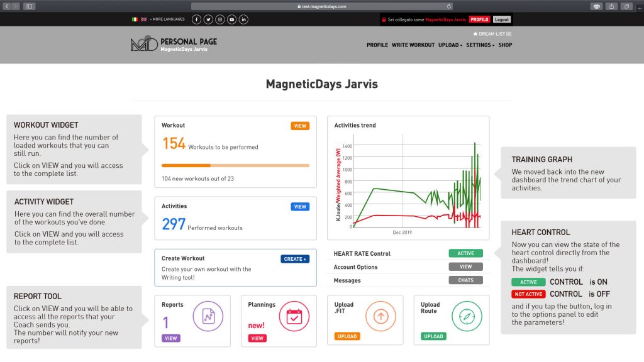This screenshot has width=644, height=362.
Task: Click the Upload .FIT arrow icon
Action: [380, 317]
